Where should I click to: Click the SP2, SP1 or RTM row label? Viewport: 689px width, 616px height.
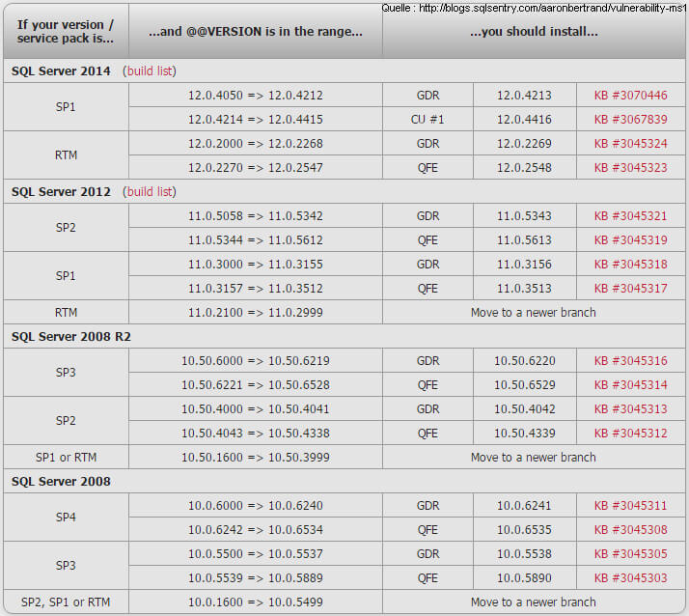66,602
